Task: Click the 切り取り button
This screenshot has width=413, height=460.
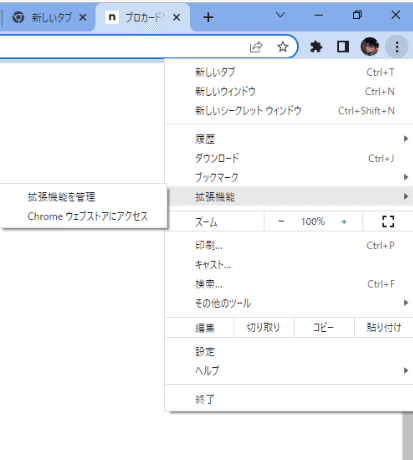Action: coord(263,328)
